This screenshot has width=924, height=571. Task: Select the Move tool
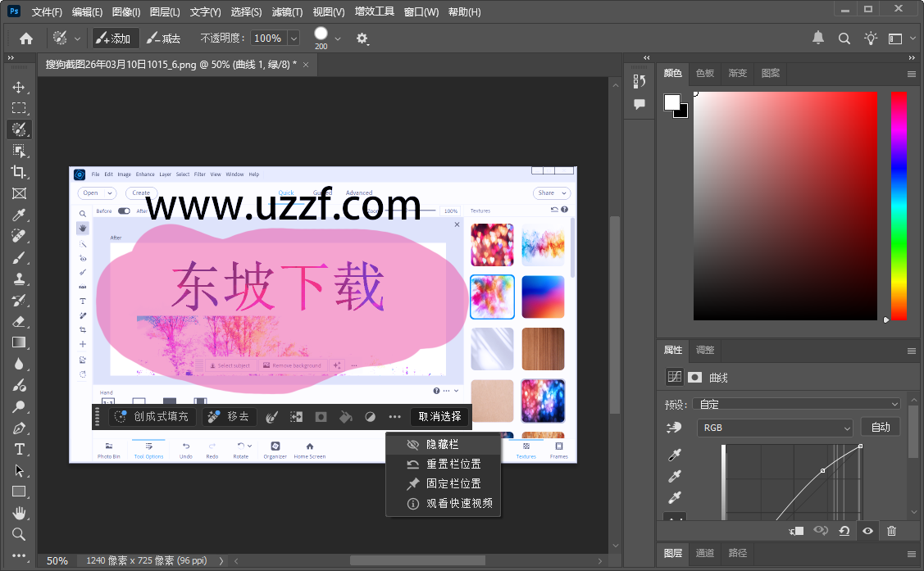(x=20, y=88)
